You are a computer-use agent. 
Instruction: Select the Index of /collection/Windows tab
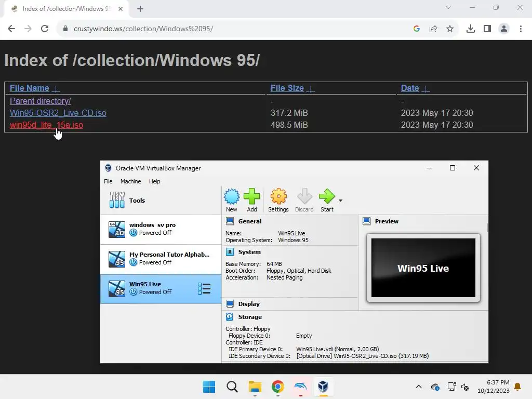coord(66,9)
